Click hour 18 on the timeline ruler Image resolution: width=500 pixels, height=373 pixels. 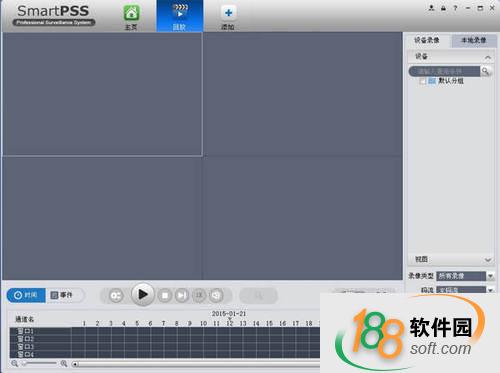coord(309,323)
